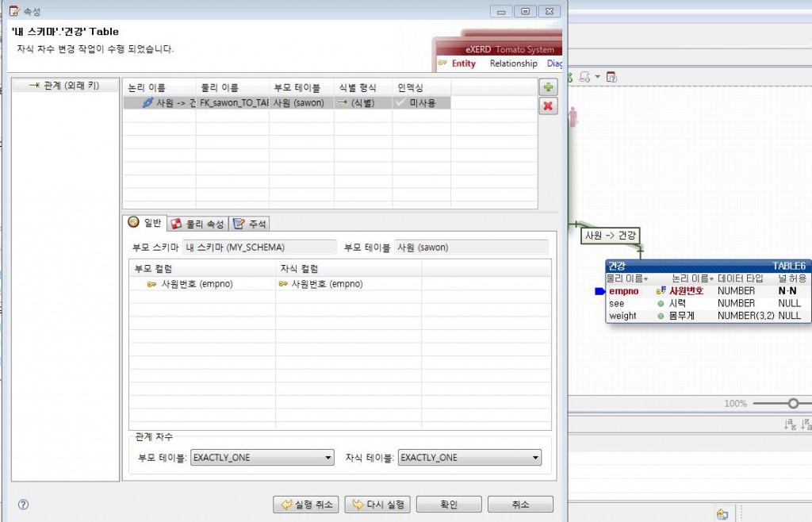Click the 부모 스키마 field 내 스키마 (MY_SCHEMA)

point(259,248)
